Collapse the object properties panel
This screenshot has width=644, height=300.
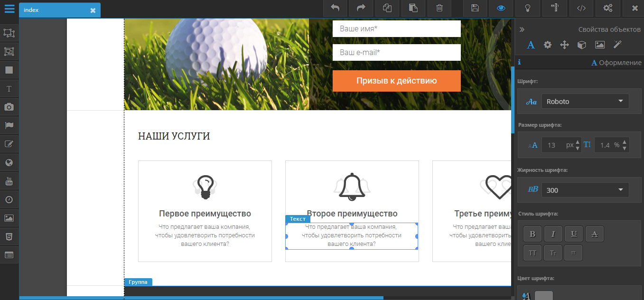[x=522, y=29]
